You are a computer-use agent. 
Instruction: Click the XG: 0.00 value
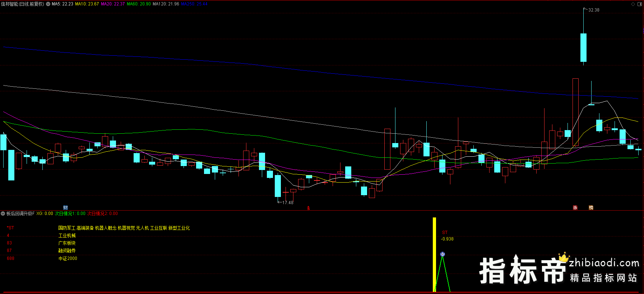45,213
